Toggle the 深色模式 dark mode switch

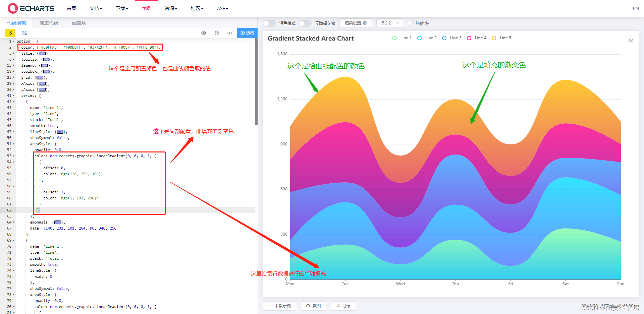(x=269, y=23)
